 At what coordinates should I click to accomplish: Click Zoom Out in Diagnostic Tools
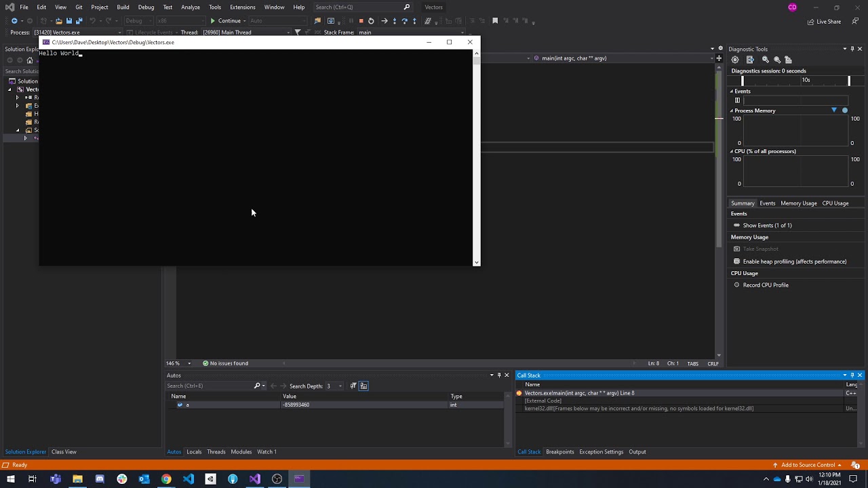click(777, 60)
